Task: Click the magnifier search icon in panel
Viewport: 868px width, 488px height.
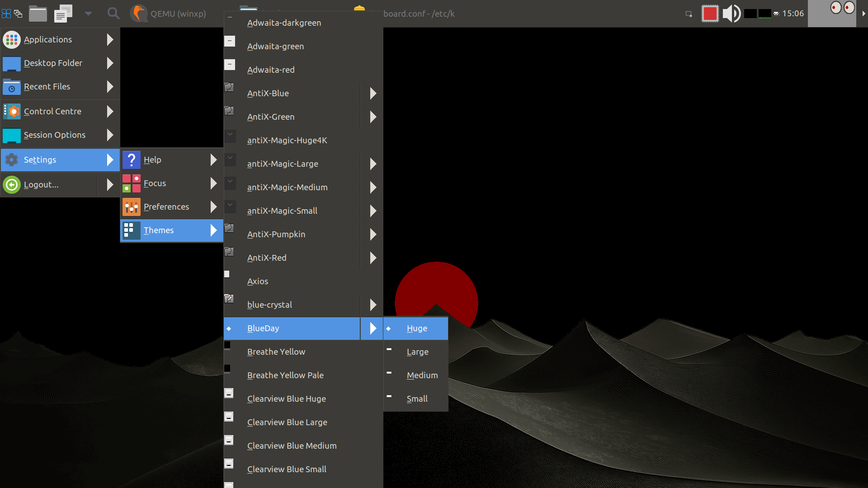Action: coord(113,14)
